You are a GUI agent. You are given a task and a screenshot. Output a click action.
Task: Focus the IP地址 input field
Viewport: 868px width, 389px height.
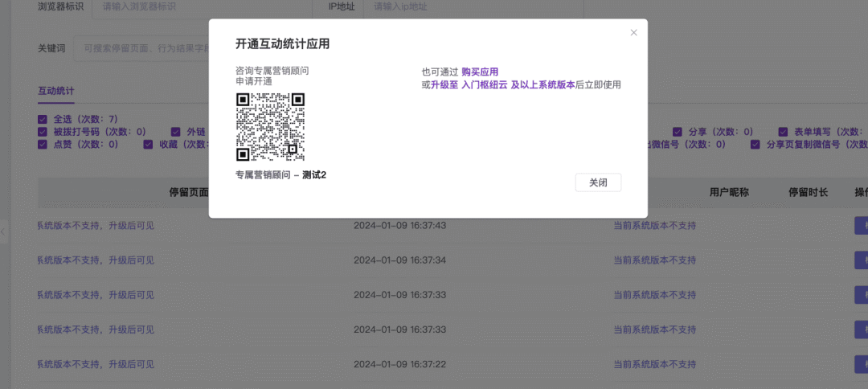coord(466,7)
